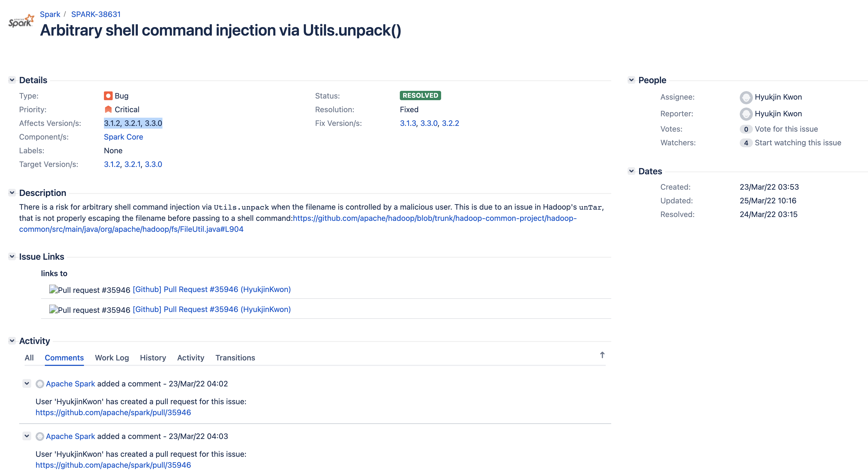Click the Assignee avatar for Hyukjin Kwon
The height and width of the screenshot is (474, 868).
click(x=746, y=97)
